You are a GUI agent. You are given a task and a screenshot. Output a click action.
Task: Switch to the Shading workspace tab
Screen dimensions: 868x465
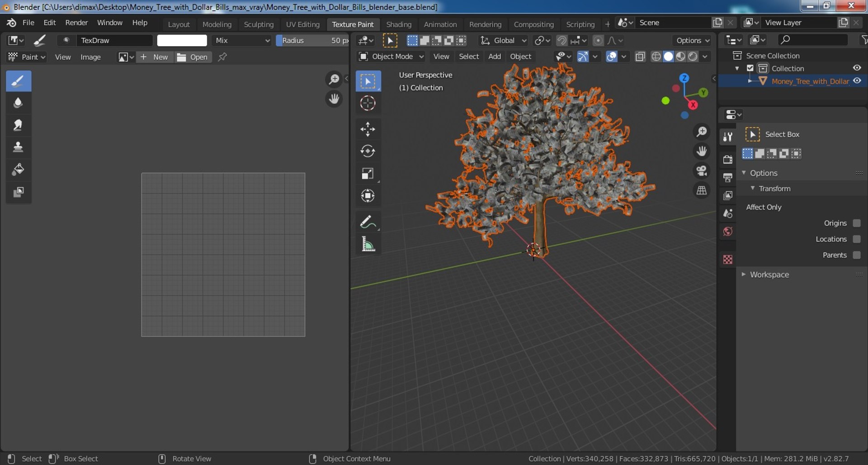pyautogui.click(x=399, y=24)
